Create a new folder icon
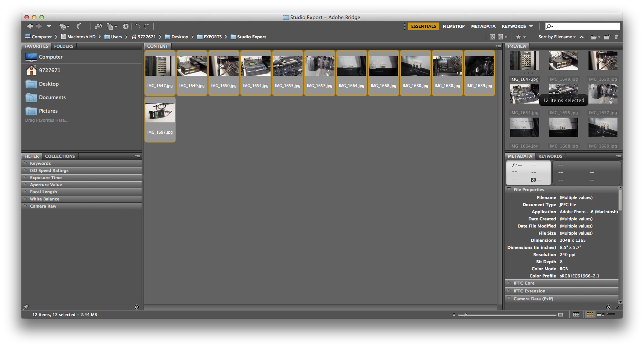Screen dimensions: 644x348 pyautogui.click(x=607, y=37)
